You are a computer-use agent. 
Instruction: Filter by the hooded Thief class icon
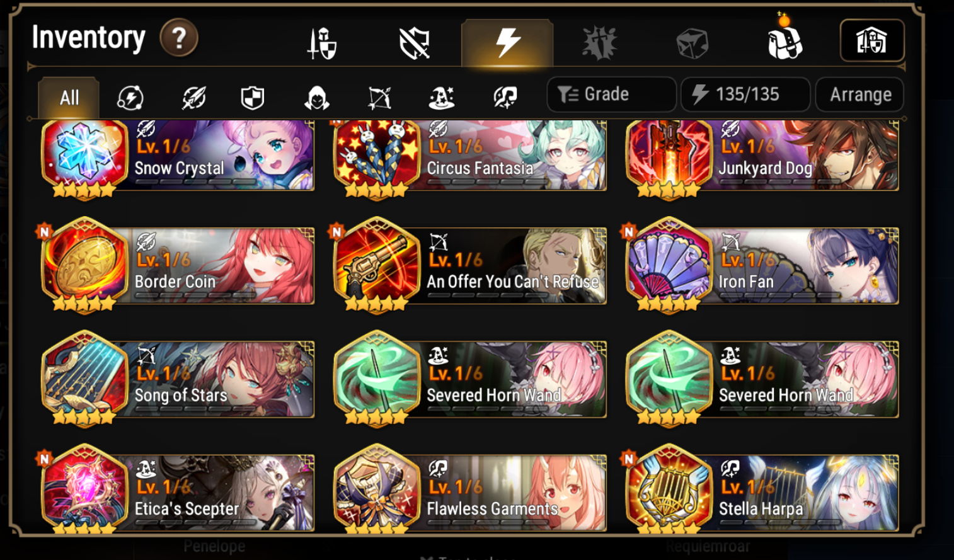point(316,98)
